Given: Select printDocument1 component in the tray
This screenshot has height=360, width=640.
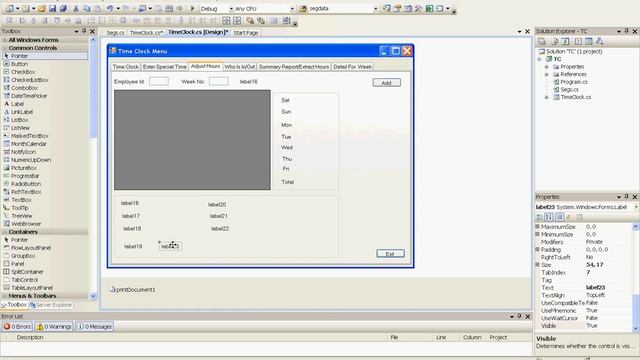Looking at the screenshot, I should 133,290.
